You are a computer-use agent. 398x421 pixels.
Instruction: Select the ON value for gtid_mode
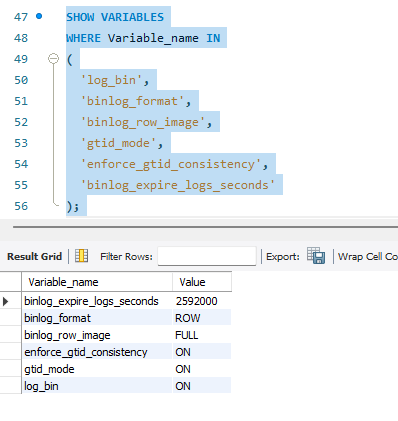202,369
